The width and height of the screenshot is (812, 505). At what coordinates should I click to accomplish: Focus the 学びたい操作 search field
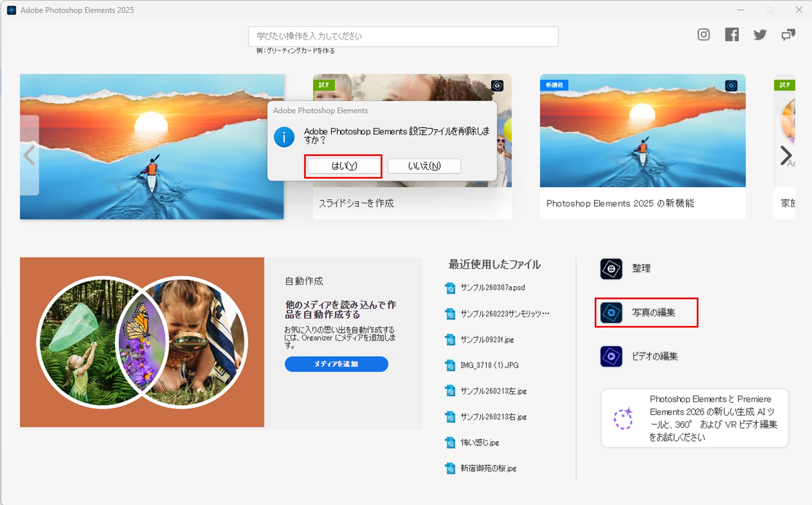pyautogui.click(x=403, y=37)
